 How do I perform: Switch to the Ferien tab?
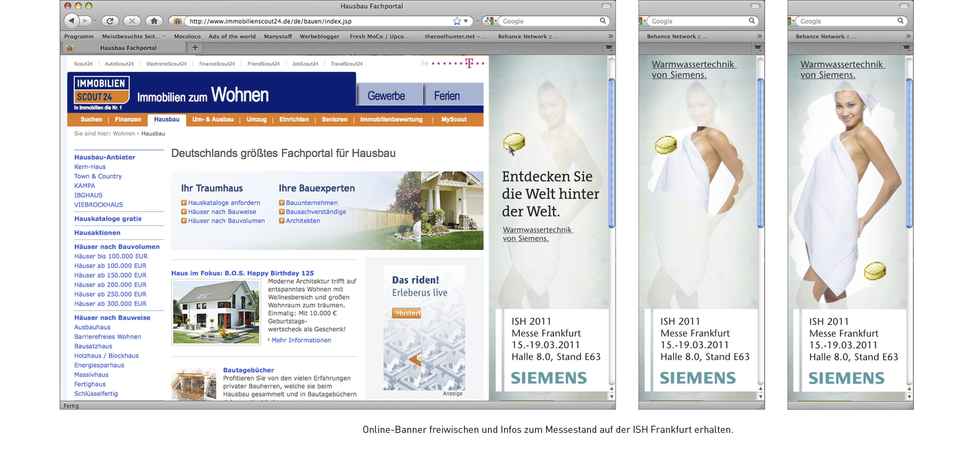(453, 95)
